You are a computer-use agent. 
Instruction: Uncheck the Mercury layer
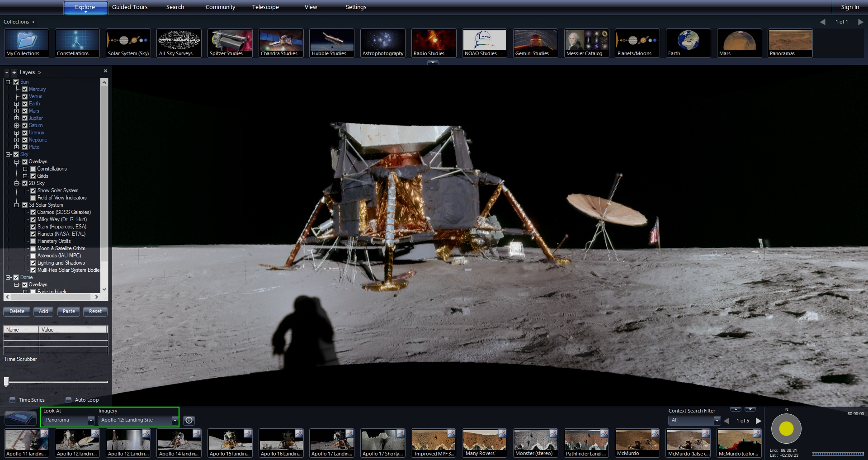tap(25, 89)
